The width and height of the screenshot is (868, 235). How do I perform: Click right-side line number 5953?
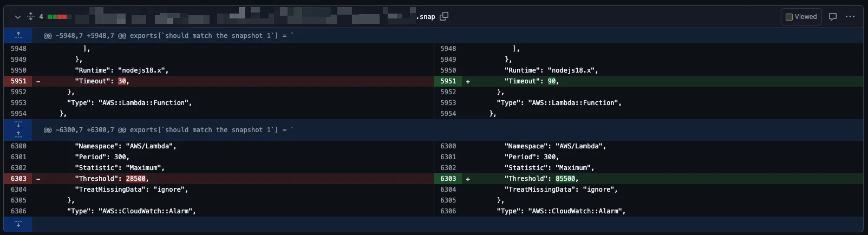point(448,103)
